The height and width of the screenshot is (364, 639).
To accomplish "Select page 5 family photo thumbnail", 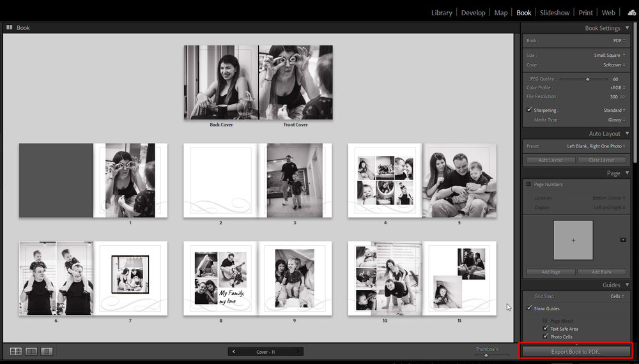I will coord(459,180).
